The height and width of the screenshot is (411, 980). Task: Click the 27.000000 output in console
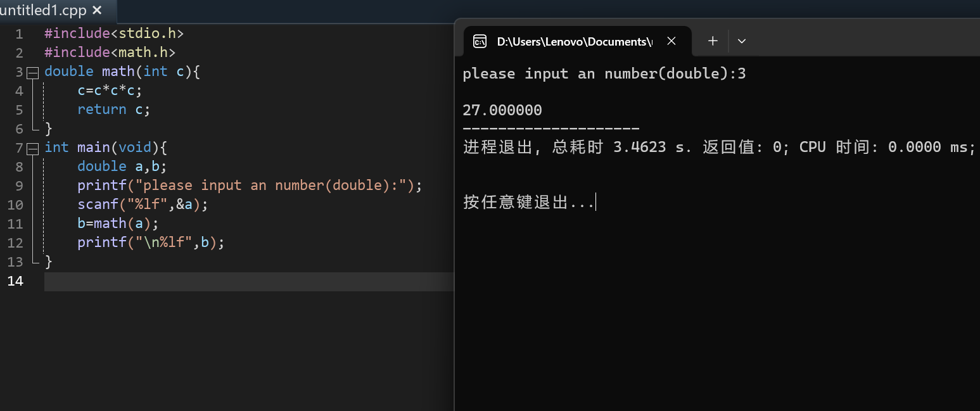[x=502, y=110]
